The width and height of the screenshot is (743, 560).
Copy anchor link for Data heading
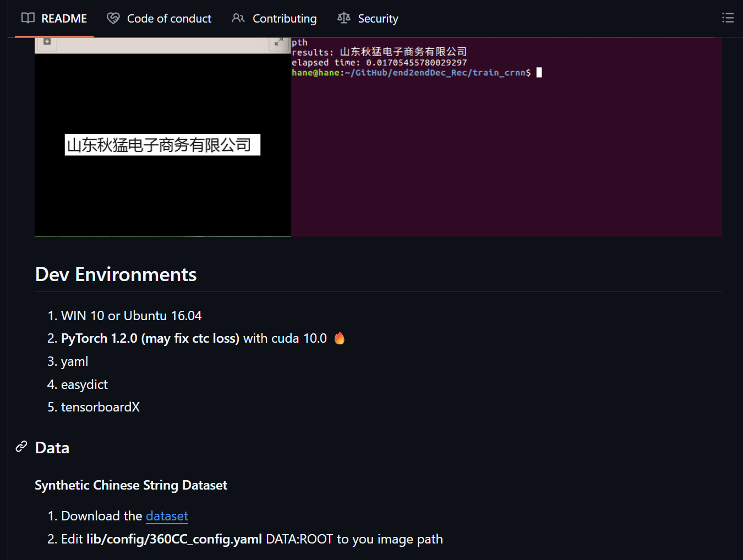[x=21, y=446]
